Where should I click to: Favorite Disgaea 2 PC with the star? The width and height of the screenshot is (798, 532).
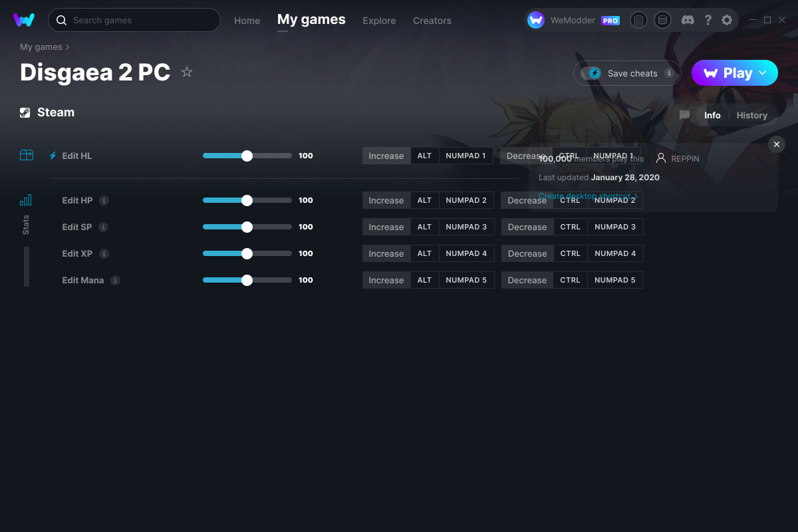187,72
